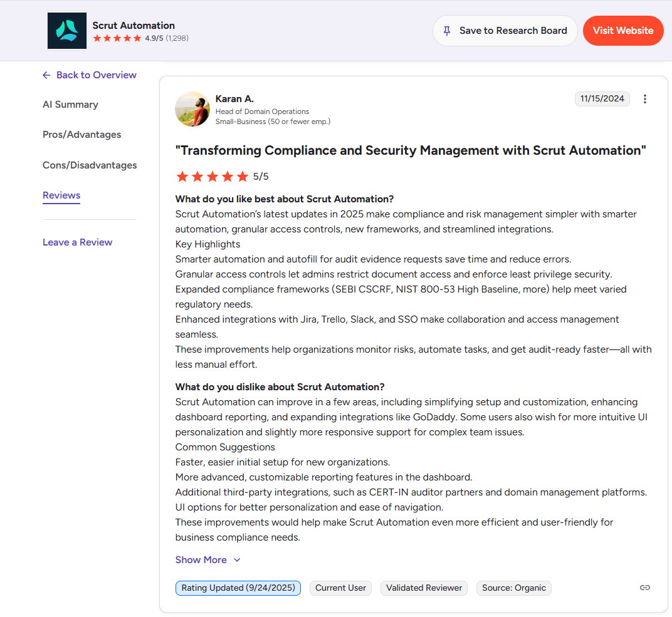This screenshot has width=672, height=617.
Task: Click the first star in the review rating
Action: point(182,176)
